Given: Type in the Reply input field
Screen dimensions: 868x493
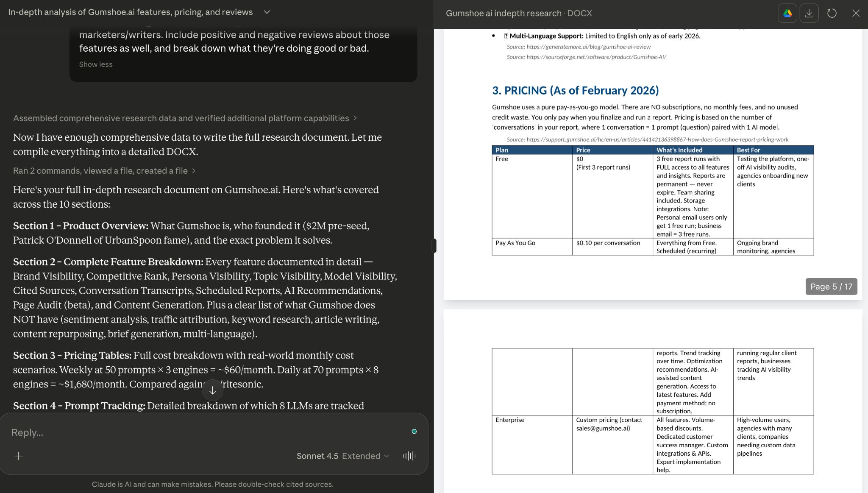Looking at the screenshot, I should click(203, 432).
